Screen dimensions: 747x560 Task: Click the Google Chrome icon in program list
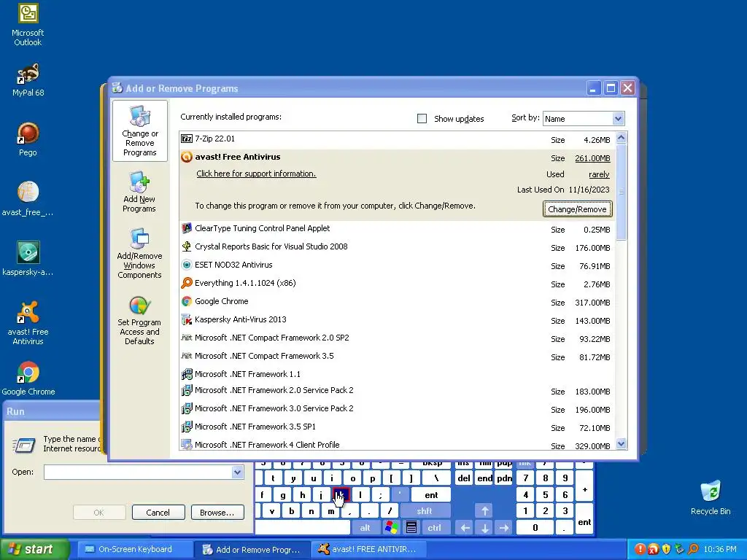[x=187, y=301]
